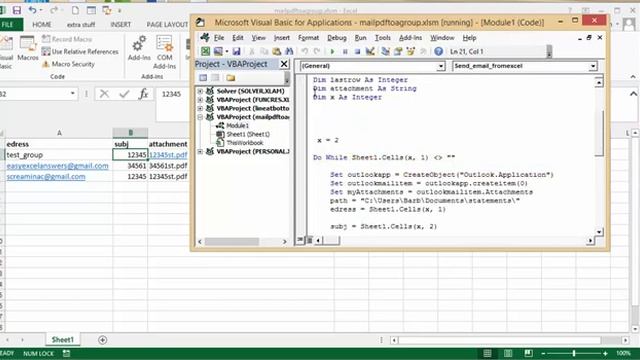Screen dimensions: 640x360
Task: Add a new sheet with the plus icon
Action: pyautogui.click(x=102, y=340)
